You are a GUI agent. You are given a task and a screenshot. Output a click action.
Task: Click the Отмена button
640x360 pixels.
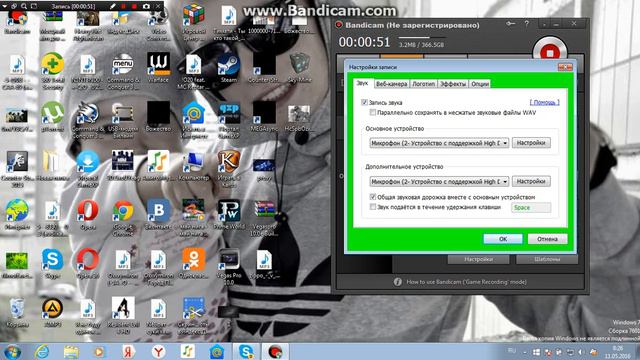click(x=547, y=239)
